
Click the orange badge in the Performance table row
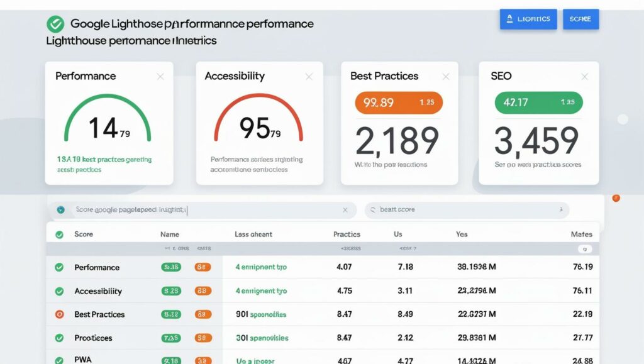click(203, 267)
